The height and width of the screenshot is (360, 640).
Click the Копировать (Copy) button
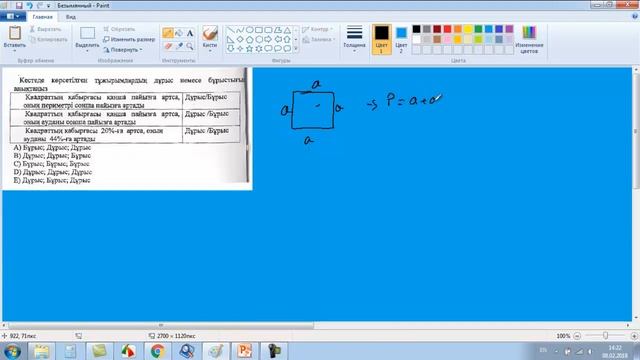49,40
